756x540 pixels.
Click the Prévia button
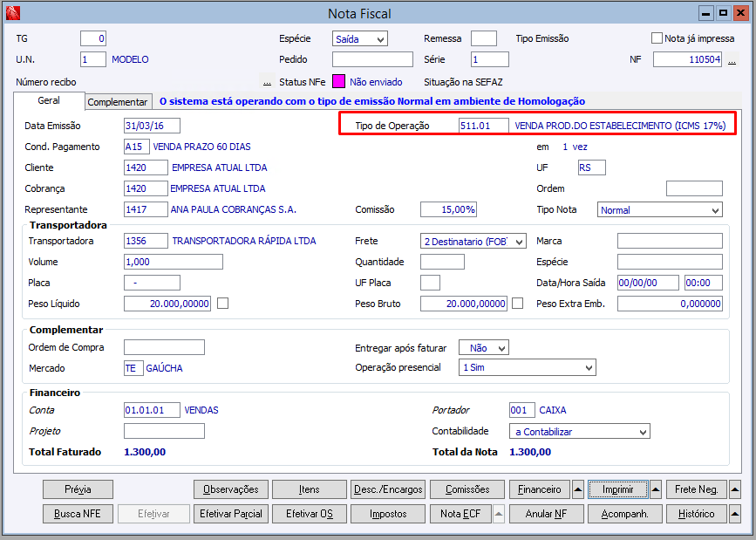click(78, 489)
